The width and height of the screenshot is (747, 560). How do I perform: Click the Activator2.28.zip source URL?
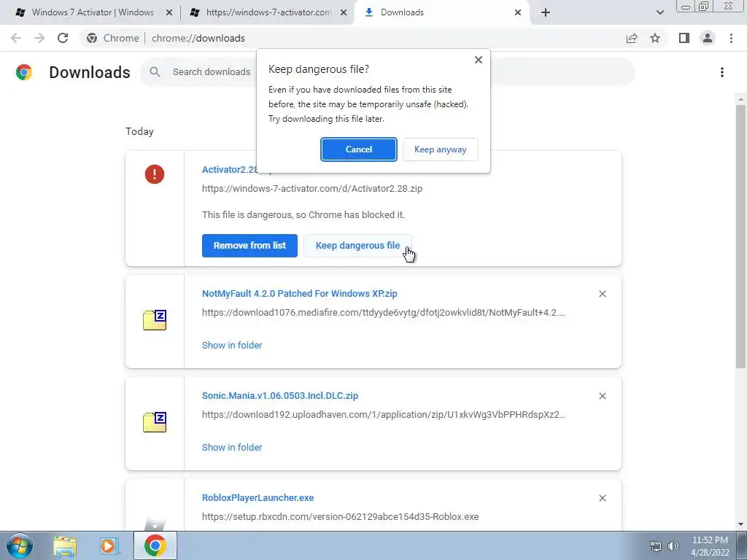pyautogui.click(x=312, y=189)
